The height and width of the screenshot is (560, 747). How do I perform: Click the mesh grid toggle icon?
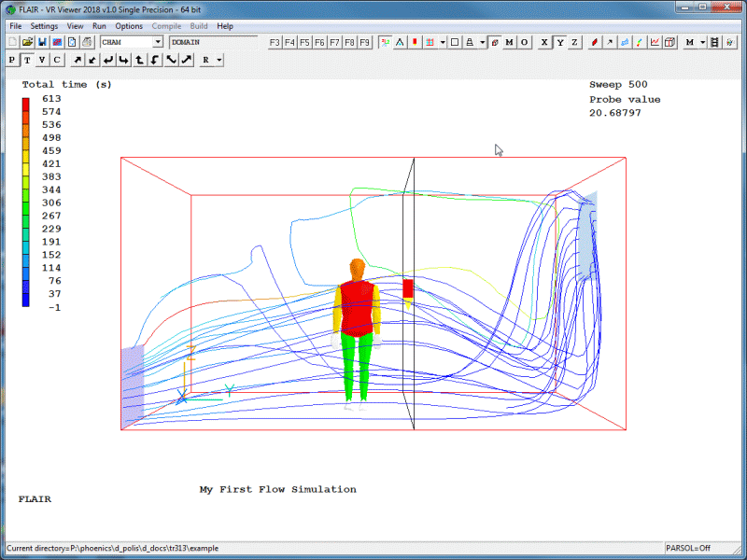coord(430,42)
